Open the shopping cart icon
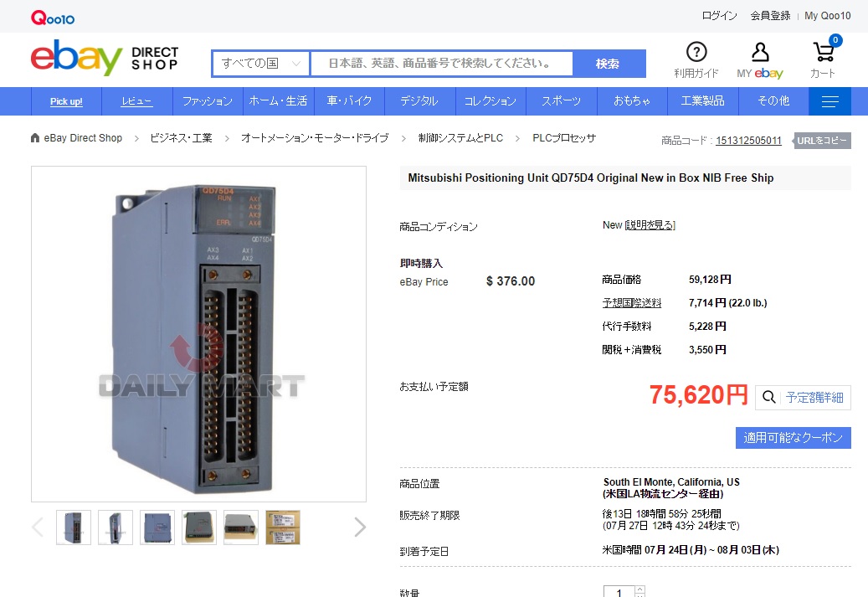868x597 pixels. pos(824,52)
